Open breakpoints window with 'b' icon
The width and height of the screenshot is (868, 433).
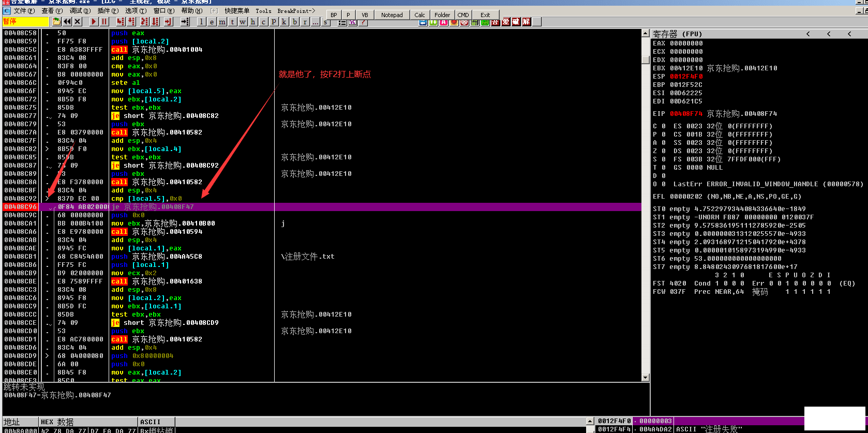[x=294, y=22]
